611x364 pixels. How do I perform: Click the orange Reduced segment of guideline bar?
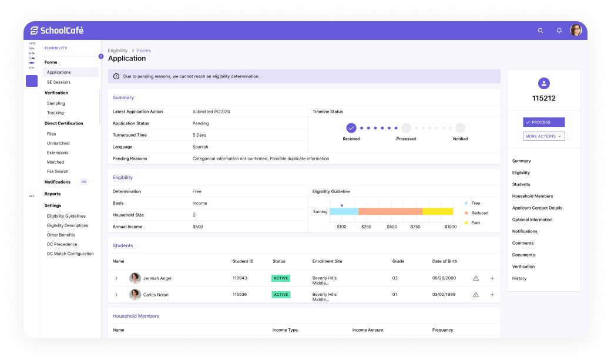click(x=390, y=211)
